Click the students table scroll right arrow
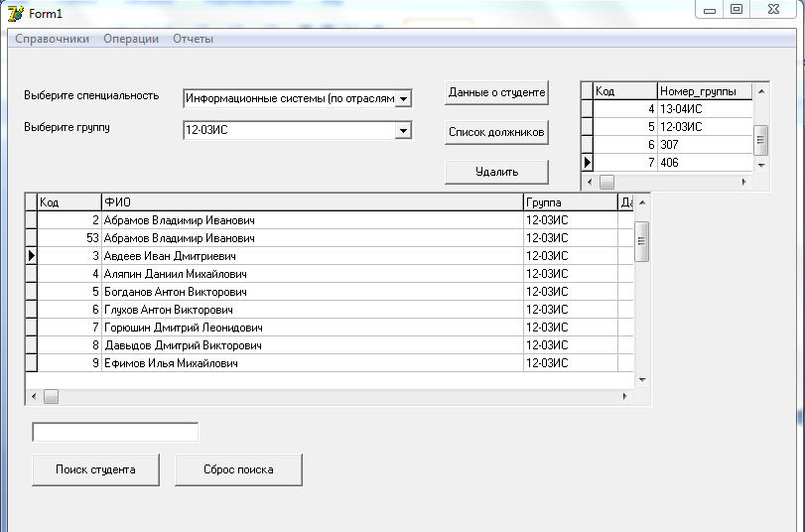Image resolution: width=805 pixels, height=532 pixels. point(624,396)
